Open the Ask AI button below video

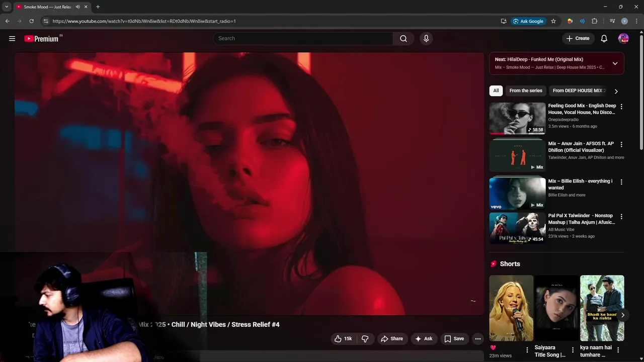tap(424, 339)
